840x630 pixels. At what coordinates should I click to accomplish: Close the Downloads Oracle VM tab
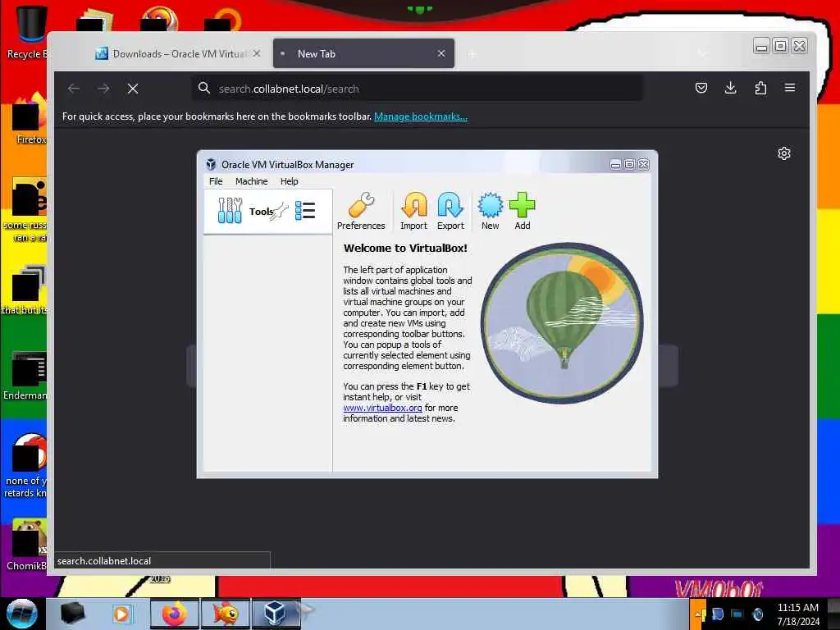[x=257, y=53]
